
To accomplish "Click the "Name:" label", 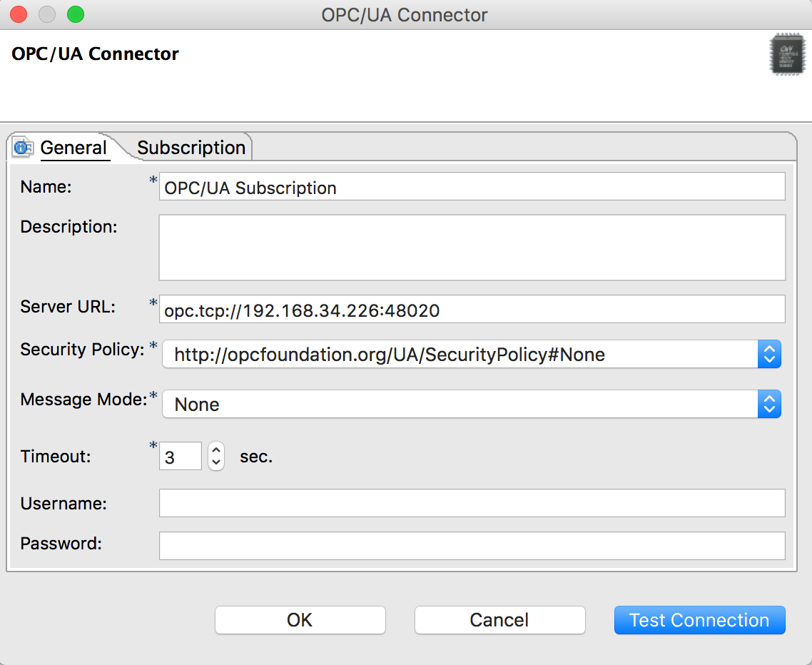I will coord(46,187).
